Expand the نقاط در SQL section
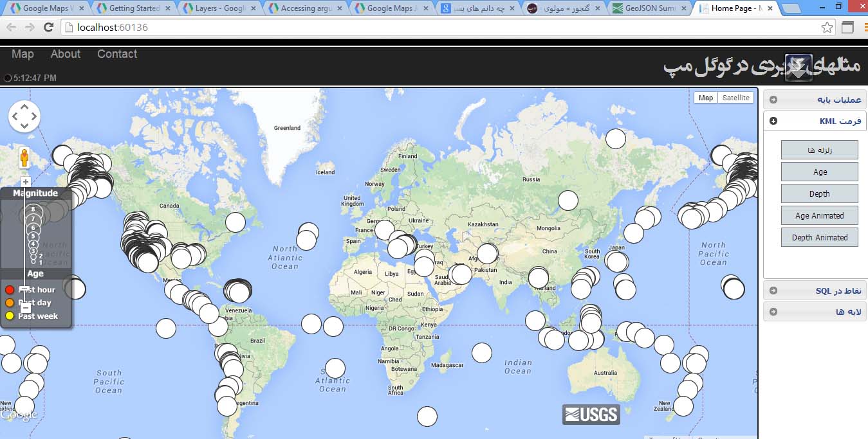Image resolution: width=868 pixels, height=439 pixels. coord(815,291)
